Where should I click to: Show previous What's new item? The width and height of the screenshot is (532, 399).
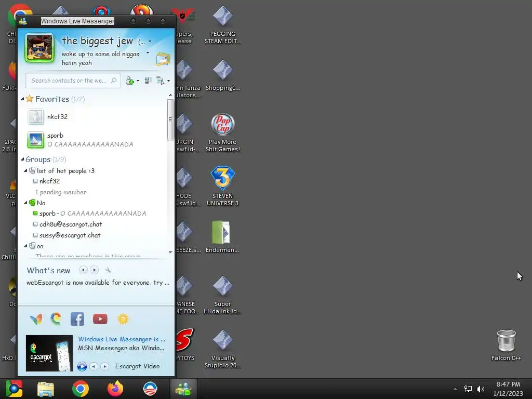(x=83, y=270)
